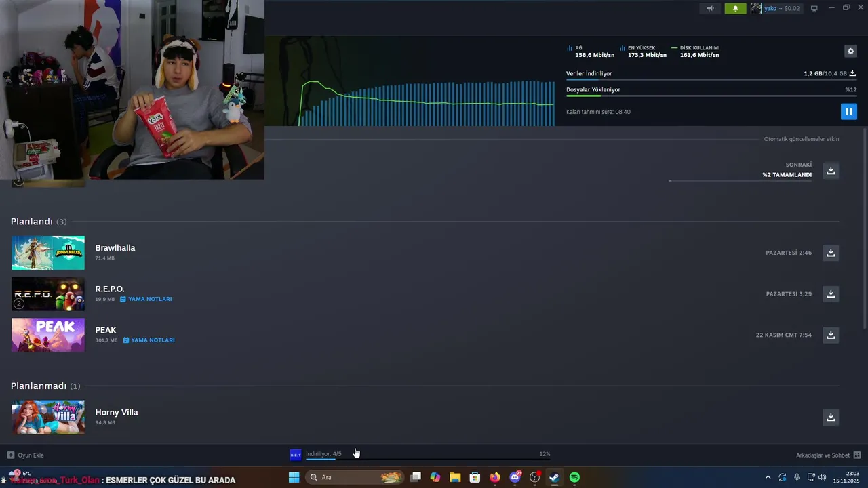Open PEAK patch notes link
This screenshot has width=868, height=488.
149,340
